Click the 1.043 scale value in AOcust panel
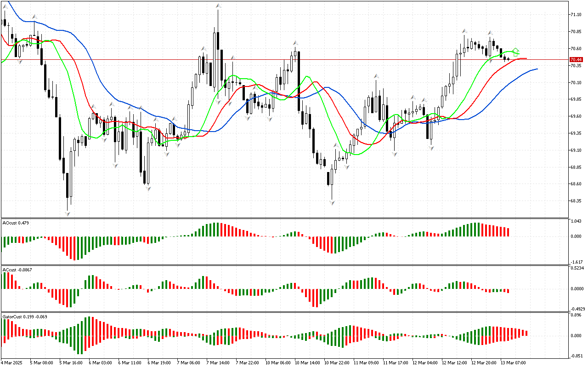 coord(577,222)
